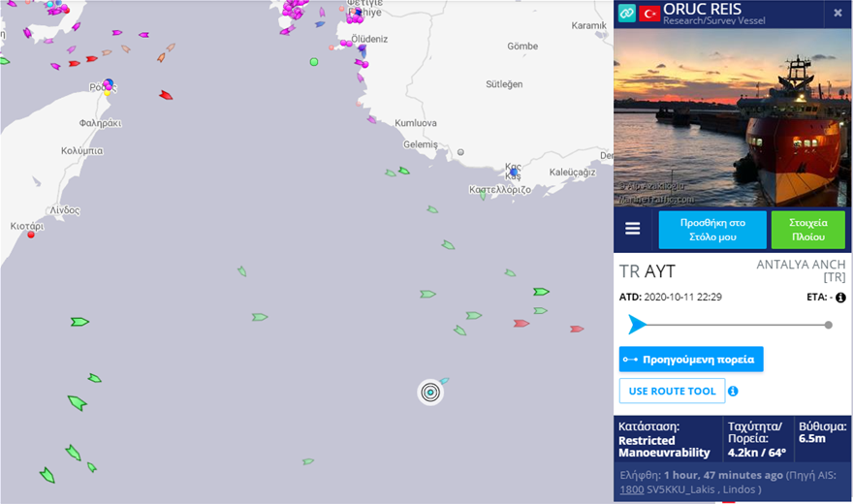Open the hamburger menu below the ship photo
The height and width of the screenshot is (504, 853).
[x=632, y=229]
